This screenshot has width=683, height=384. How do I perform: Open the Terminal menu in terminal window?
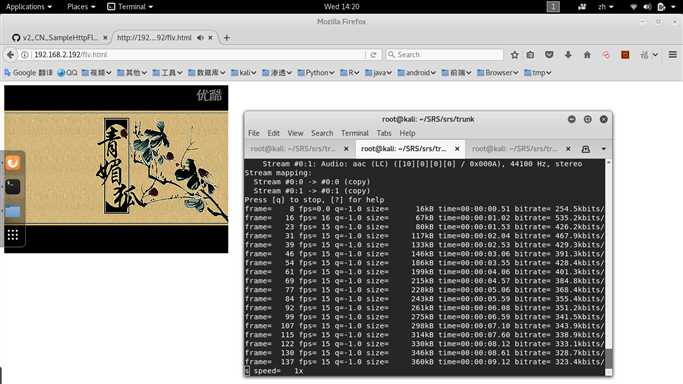pyautogui.click(x=355, y=133)
